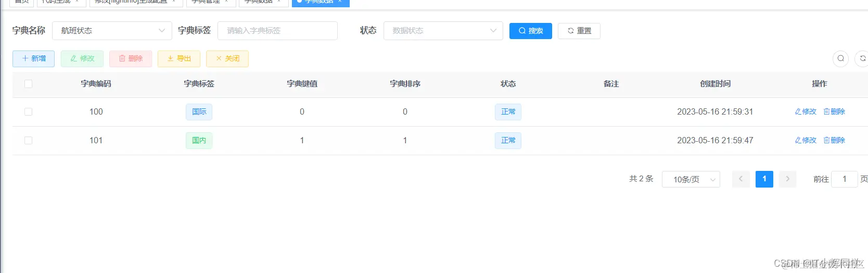Image resolution: width=868 pixels, height=273 pixels.
Task: Click 删除 link in the 国际 row
Action: (834, 112)
